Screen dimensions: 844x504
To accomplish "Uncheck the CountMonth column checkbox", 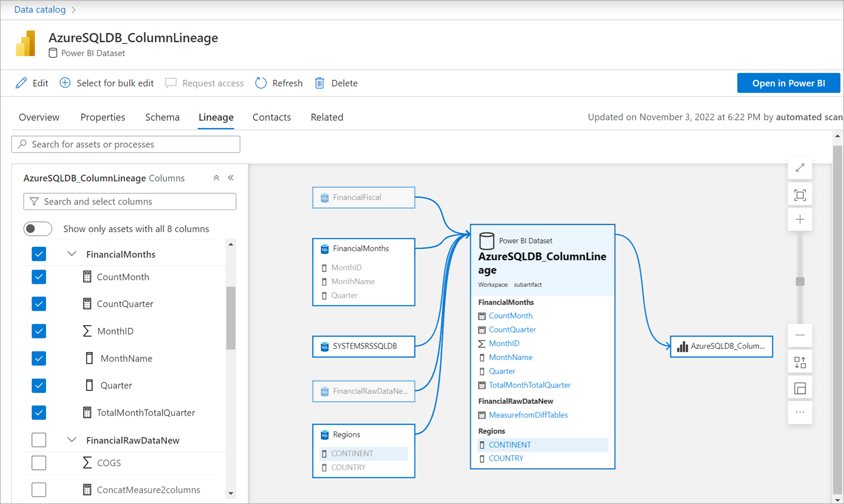I will [x=39, y=277].
